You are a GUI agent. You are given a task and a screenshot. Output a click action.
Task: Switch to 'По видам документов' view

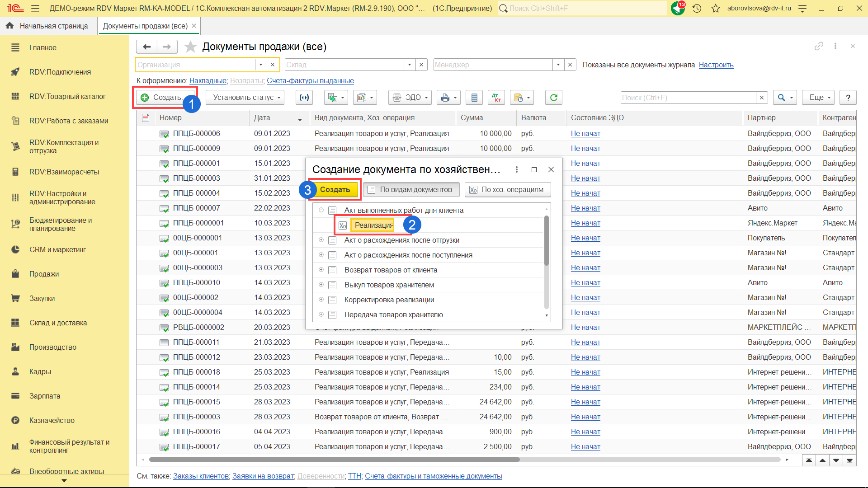coord(410,190)
